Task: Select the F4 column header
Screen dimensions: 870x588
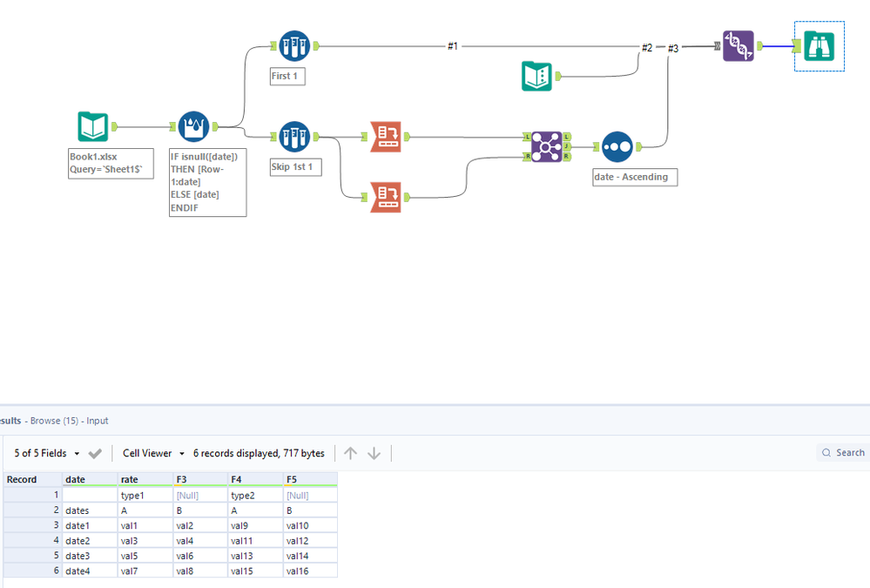Action: point(255,479)
